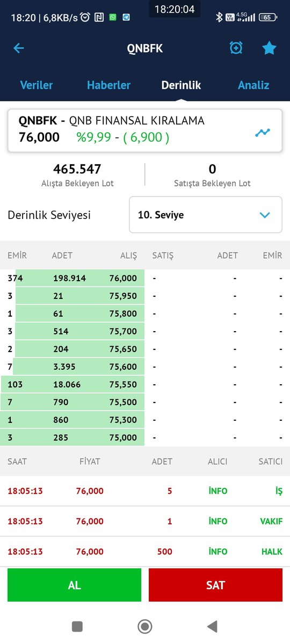The image size is (290, 644).
Task: Tap the Android recent apps square
Action: (77, 626)
